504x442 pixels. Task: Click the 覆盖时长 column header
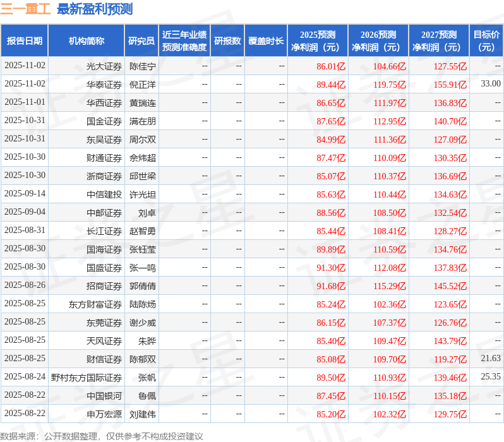coord(266,41)
